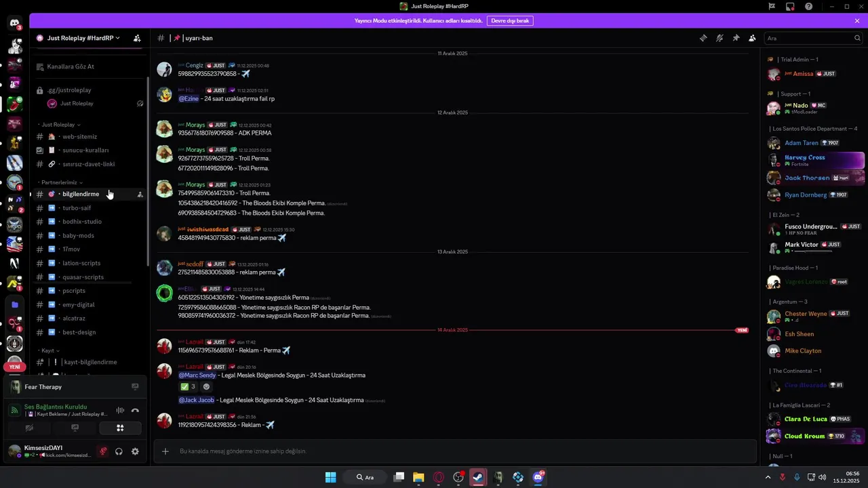Open the help question mark icon

click(808, 6)
